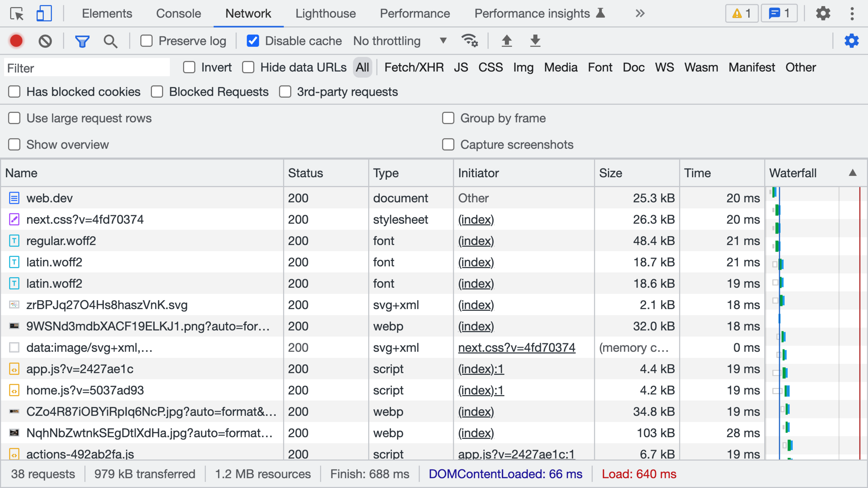The width and height of the screenshot is (868, 488).
Task: Toggle the filter funnel icon
Action: click(82, 41)
